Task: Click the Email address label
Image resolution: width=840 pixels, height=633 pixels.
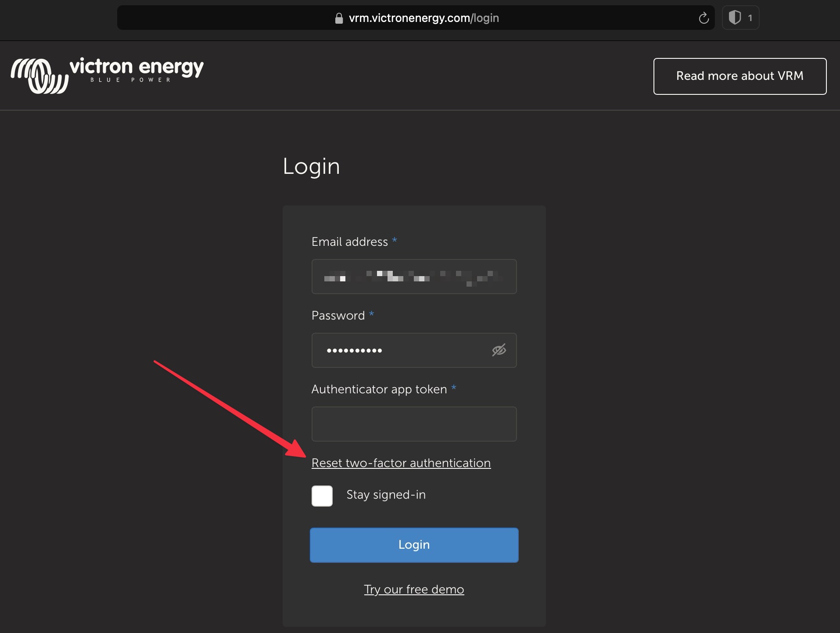Action: click(x=349, y=242)
